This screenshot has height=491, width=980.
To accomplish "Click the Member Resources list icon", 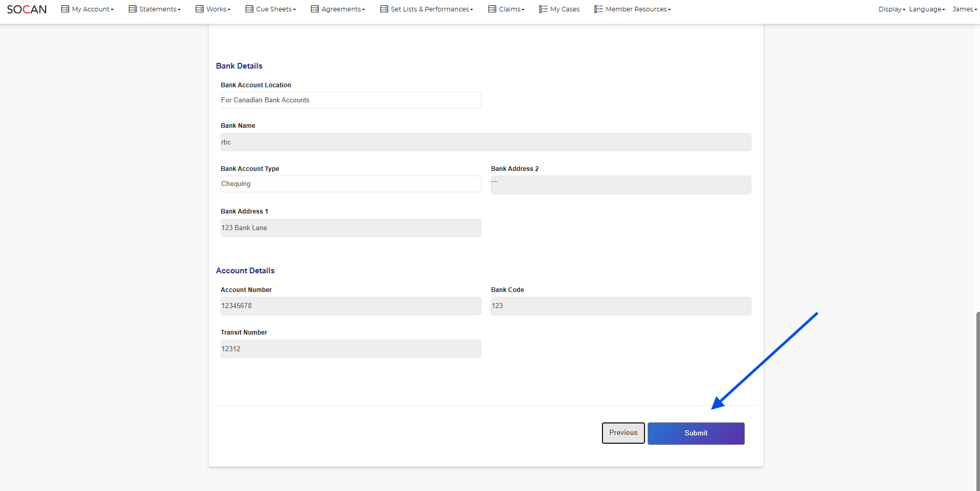I will (x=598, y=9).
